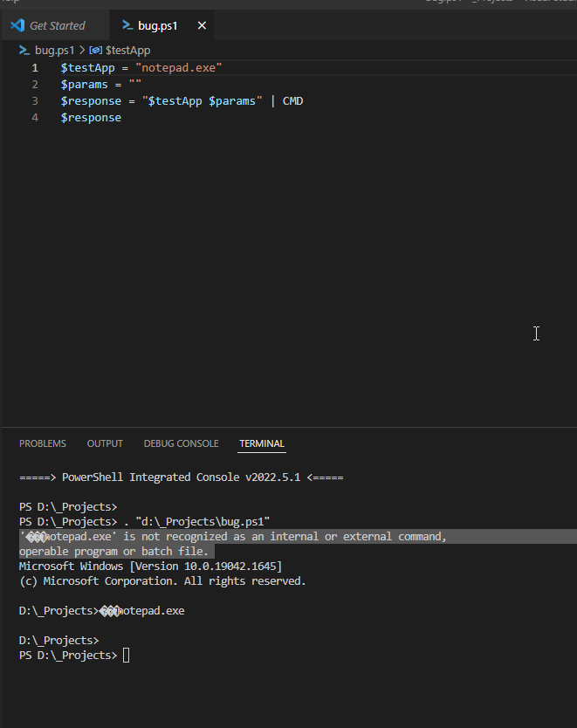Viewport: 577px width, 728px height.
Task: Click the terminal prompt cursor
Action: pos(126,656)
